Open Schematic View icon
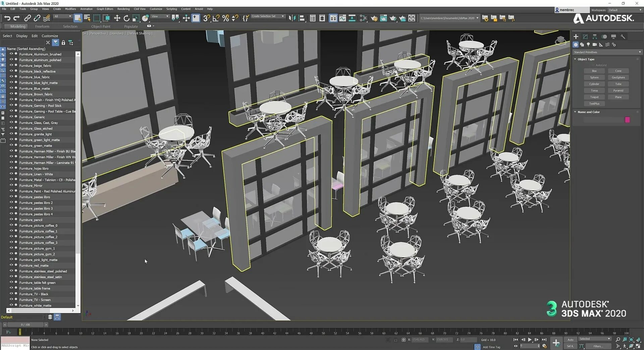644x350 pixels. click(x=352, y=18)
